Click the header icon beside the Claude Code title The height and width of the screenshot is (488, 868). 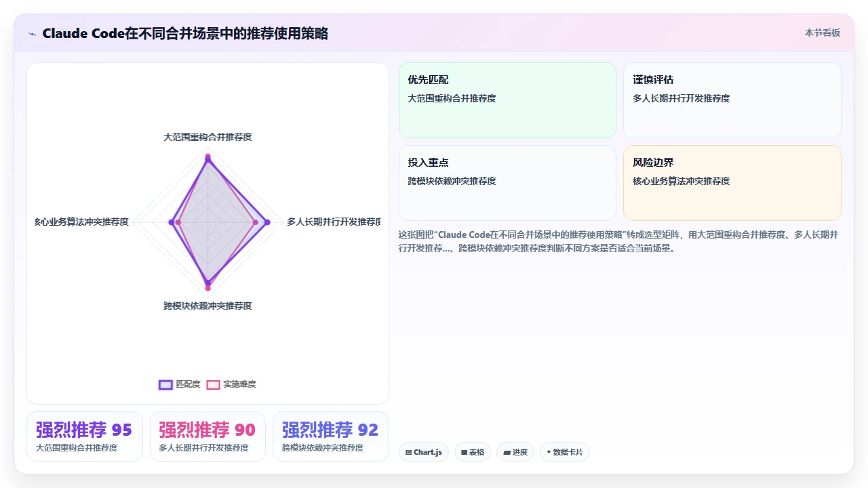pos(32,34)
